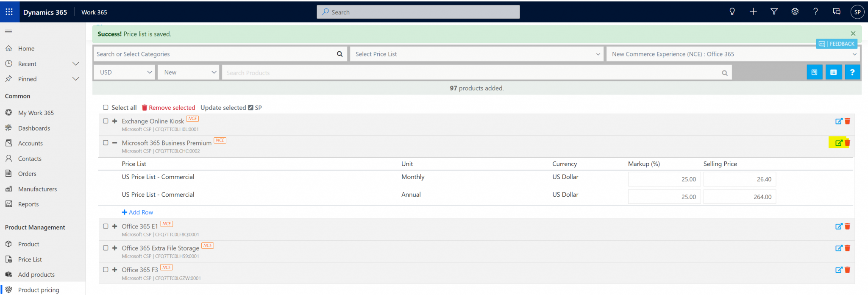Delete Office 365 E1 with trash icon

[847, 226]
